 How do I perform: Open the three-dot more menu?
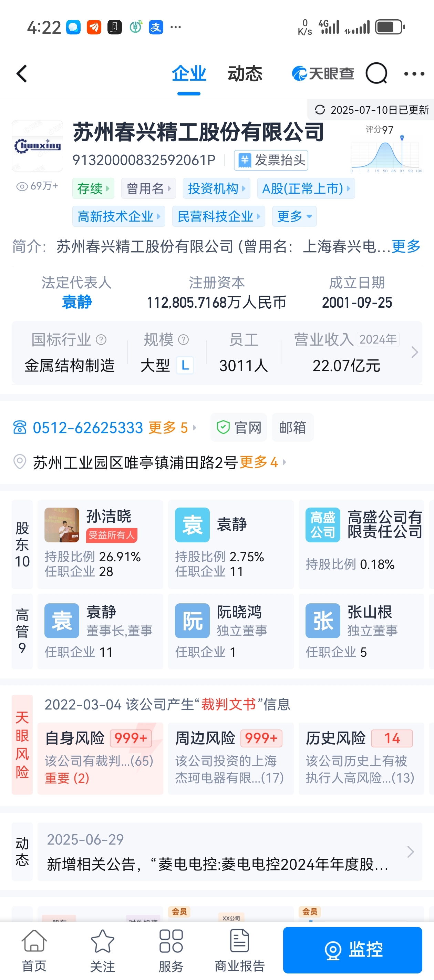click(414, 74)
